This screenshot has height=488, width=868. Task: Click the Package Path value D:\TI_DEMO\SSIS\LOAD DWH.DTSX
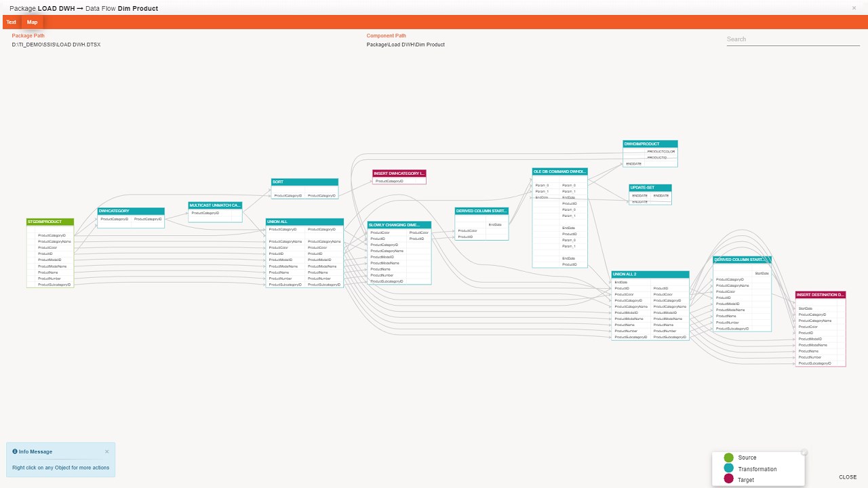click(x=56, y=45)
